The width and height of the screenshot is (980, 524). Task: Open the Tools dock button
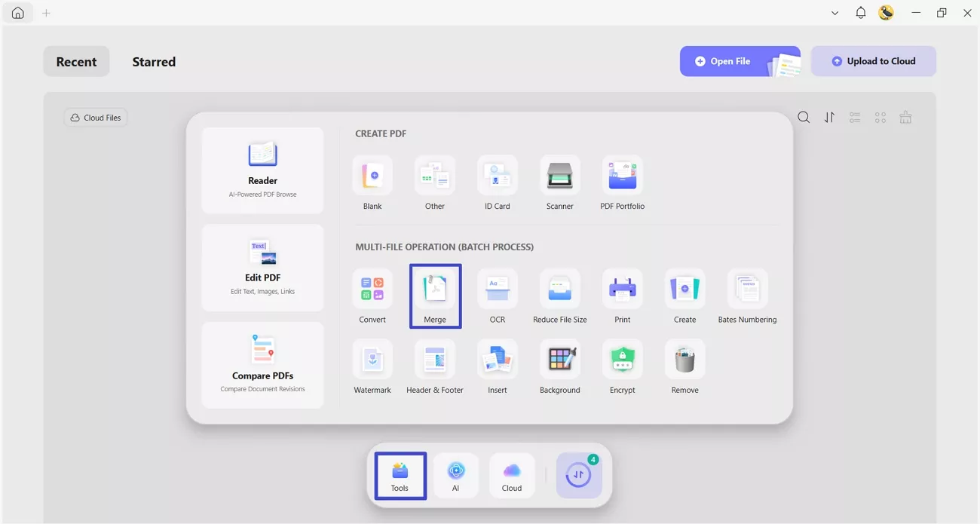click(400, 476)
